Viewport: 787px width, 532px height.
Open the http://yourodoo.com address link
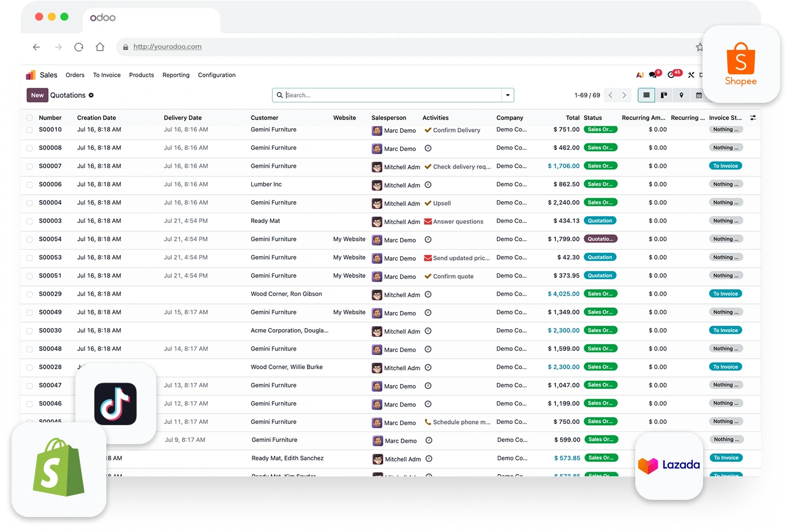167,47
